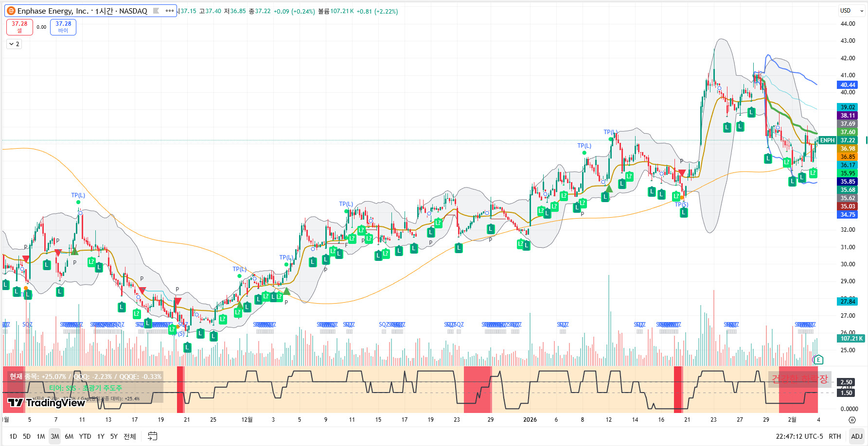Open the RTH session selector
Screen dimensions: 868x446
835,436
